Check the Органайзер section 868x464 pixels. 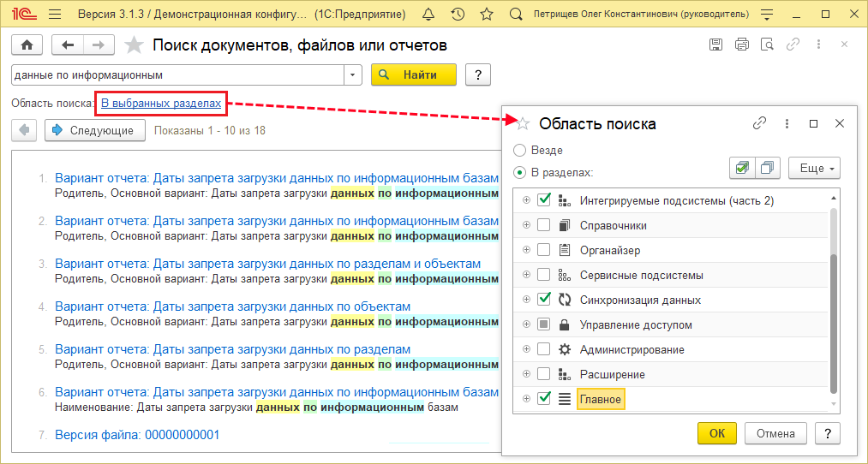point(544,250)
